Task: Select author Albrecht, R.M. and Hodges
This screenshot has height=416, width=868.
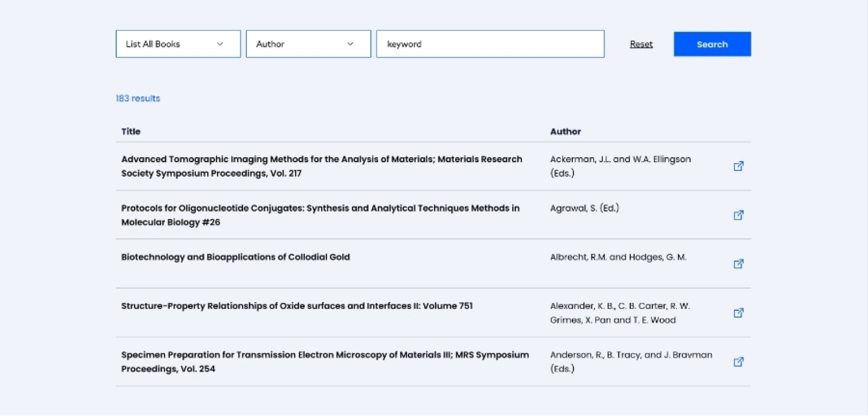Action: pos(618,257)
